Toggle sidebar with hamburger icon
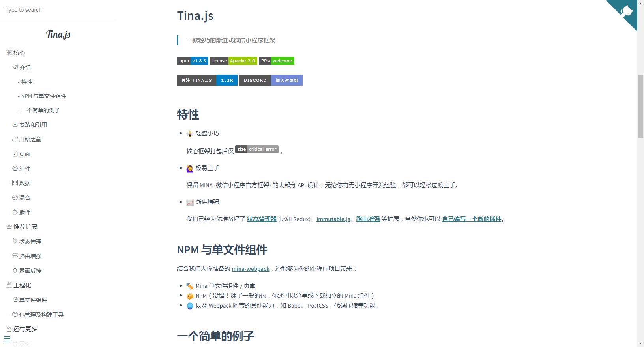Viewport: 644px width, 347px height. 7,339
